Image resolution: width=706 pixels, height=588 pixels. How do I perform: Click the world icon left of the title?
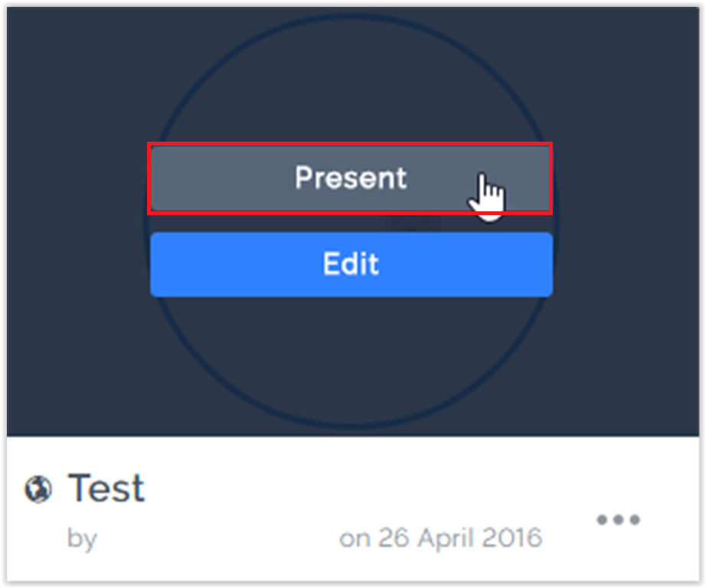[38, 489]
